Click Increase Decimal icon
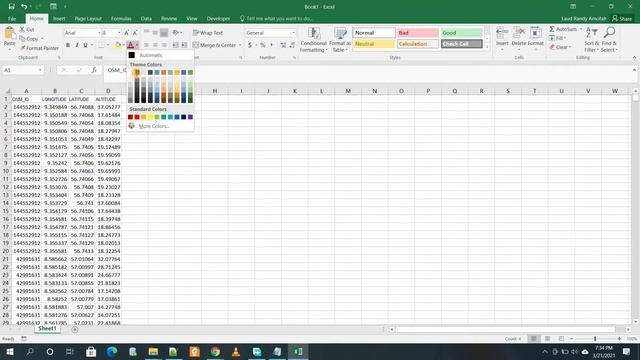 point(283,45)
